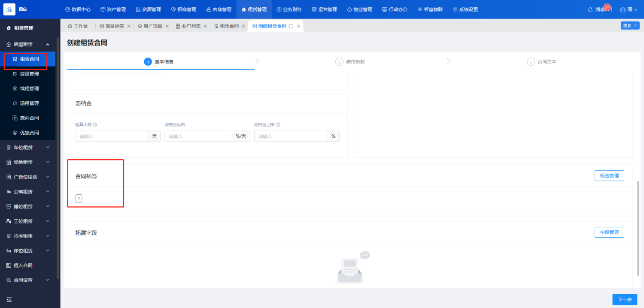
Task: Click the 字段管理 button
Action: tap(609, 233)
